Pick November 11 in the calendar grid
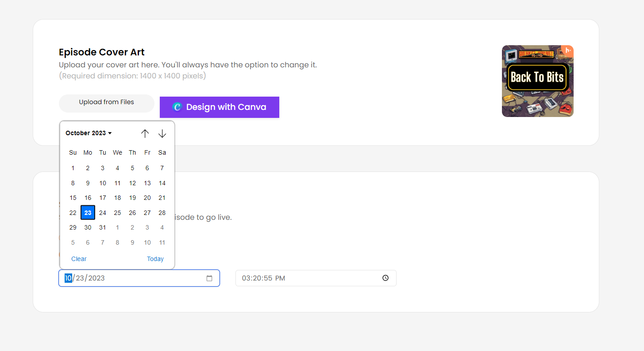 pos(162,242)
